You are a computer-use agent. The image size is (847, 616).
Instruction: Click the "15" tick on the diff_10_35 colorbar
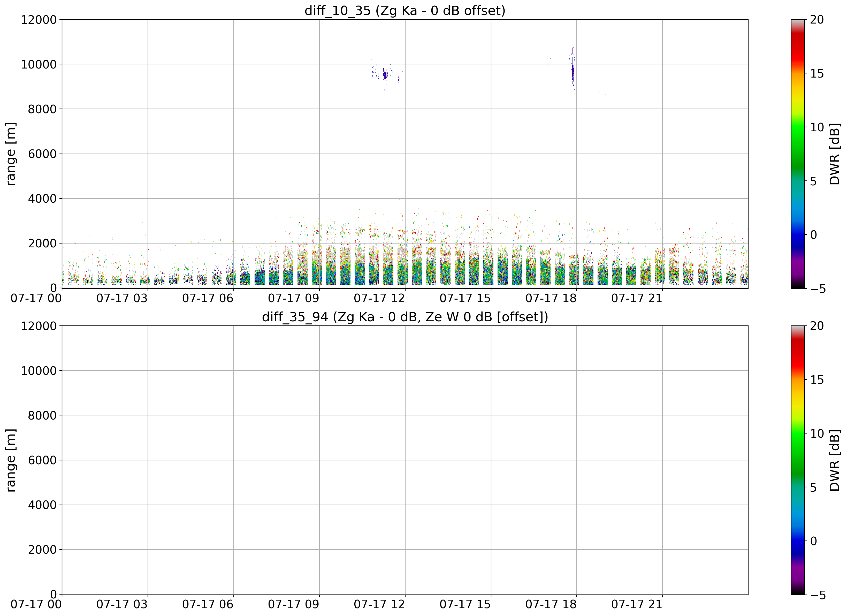coord(817,73)
